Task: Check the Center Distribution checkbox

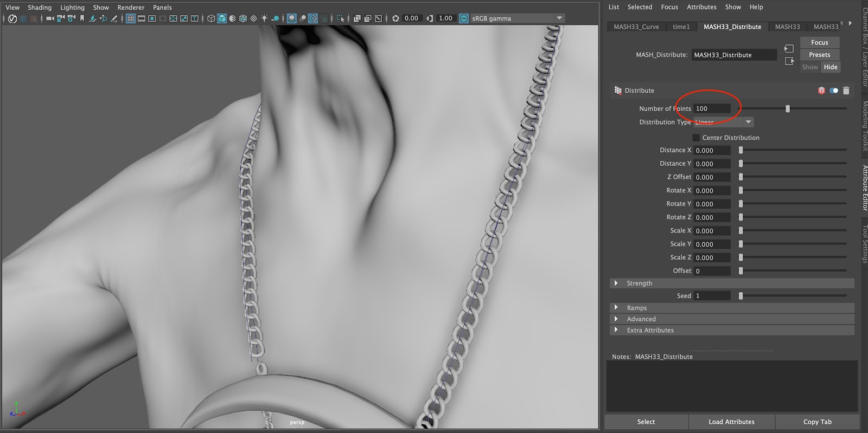Action: point(696,138)
